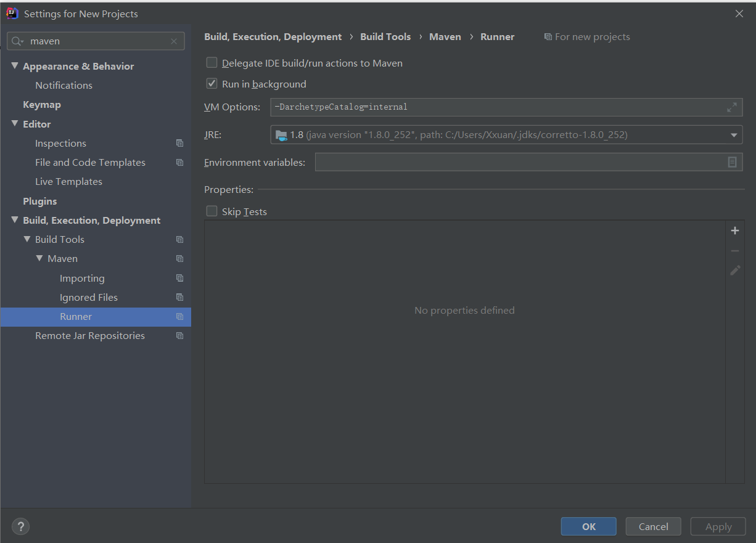The image size is (756, 543).
Task: Click the project-level icon next to Remote Jar Repositories
Action: point(179,336)
